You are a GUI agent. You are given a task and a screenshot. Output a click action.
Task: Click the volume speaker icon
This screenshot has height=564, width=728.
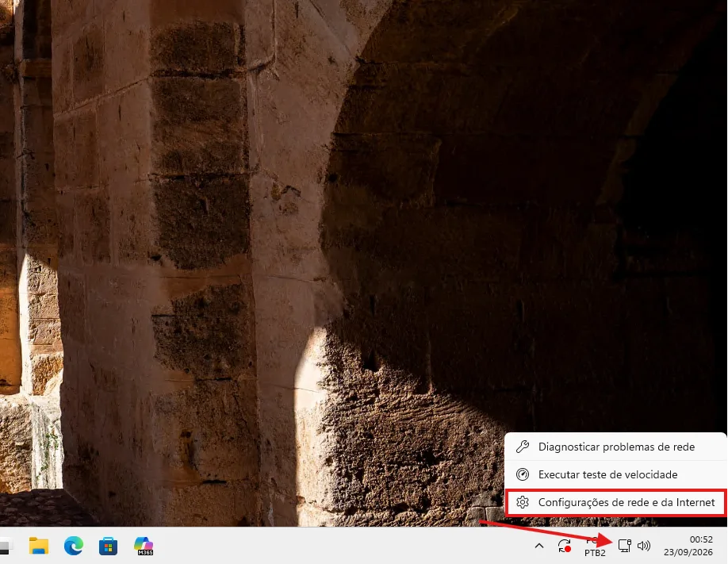pyautogui.click(x=644, y=546)
